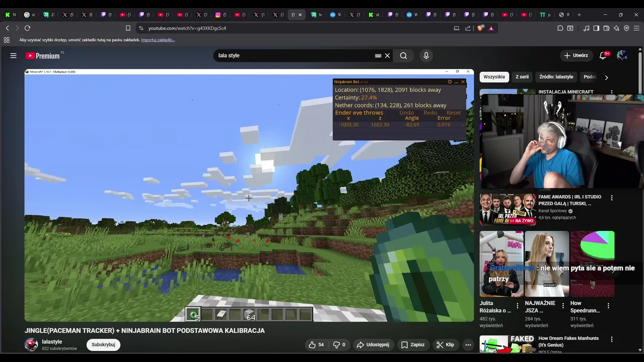Click the Importuj zakładki link
The height and width of the screenshot is (362, 644).
click(158, 40)
